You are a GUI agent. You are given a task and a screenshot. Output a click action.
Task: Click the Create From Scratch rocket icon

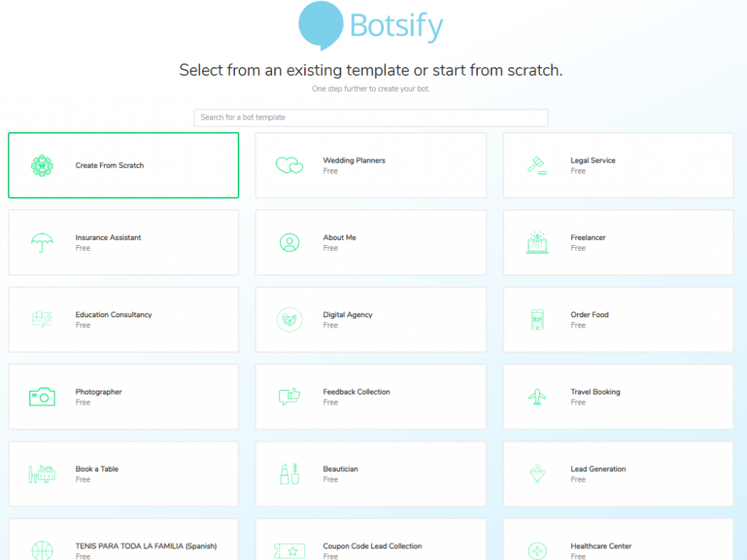coord(42,166)
